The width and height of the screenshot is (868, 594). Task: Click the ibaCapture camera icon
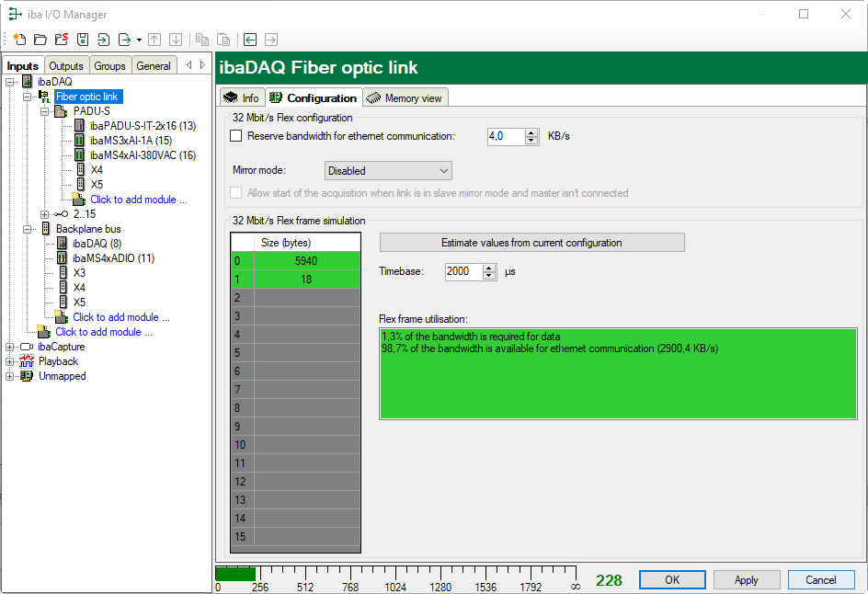coord(27,347)
